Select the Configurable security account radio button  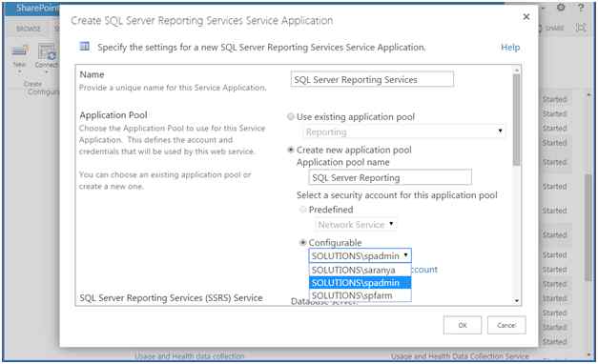(302, 242)
